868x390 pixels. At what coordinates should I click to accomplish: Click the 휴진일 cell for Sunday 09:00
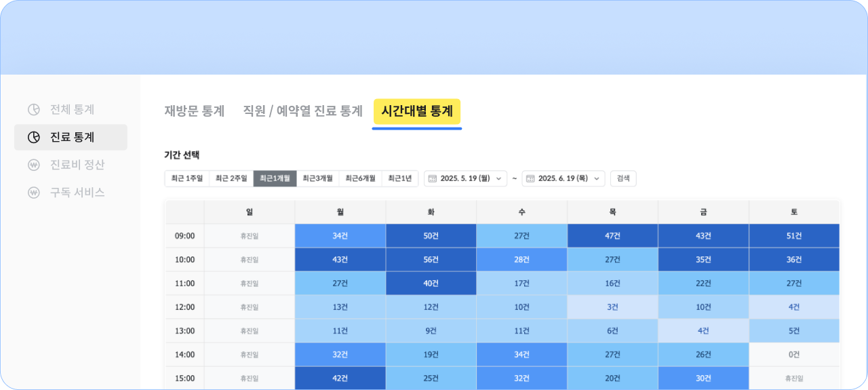[x=250, y=236]
